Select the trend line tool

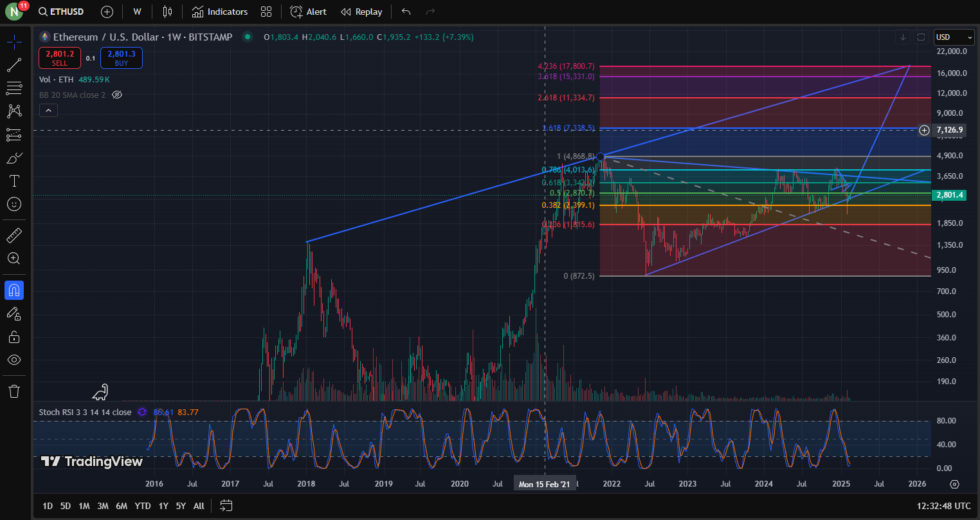click(x=14, y=65)
